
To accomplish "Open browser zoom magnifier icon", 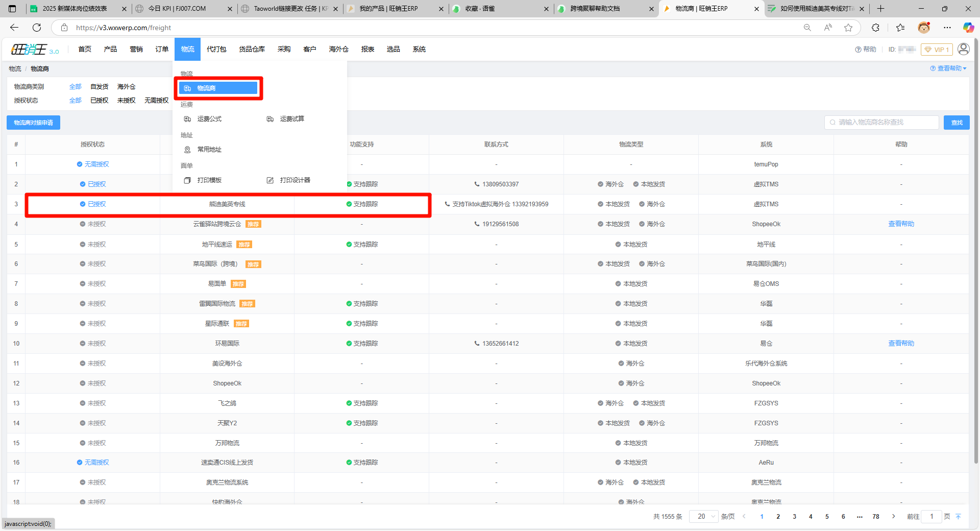I will [807, 28].
